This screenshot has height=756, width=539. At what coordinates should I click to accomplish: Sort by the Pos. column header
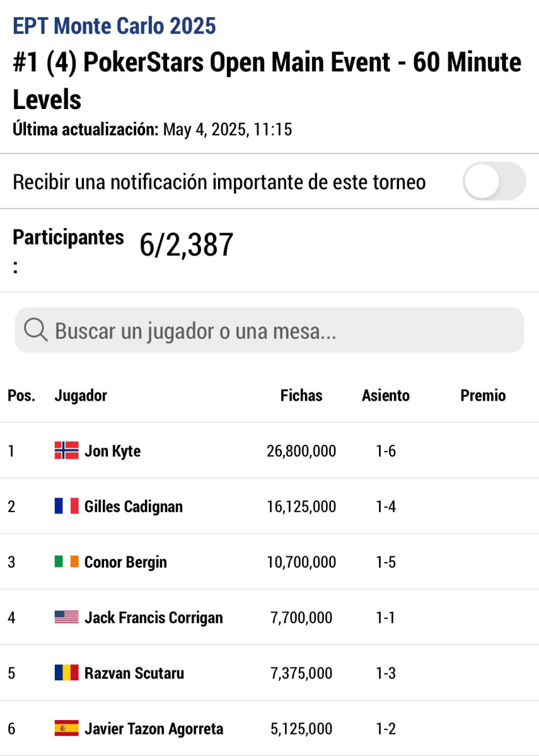click(x=21, y=396)
